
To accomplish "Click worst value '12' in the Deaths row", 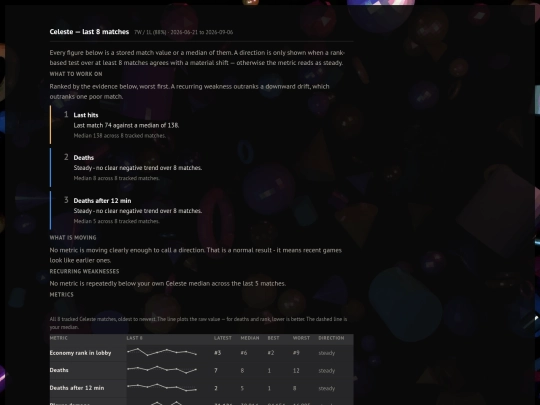I will pyautogui.click(x=296, y=371).
